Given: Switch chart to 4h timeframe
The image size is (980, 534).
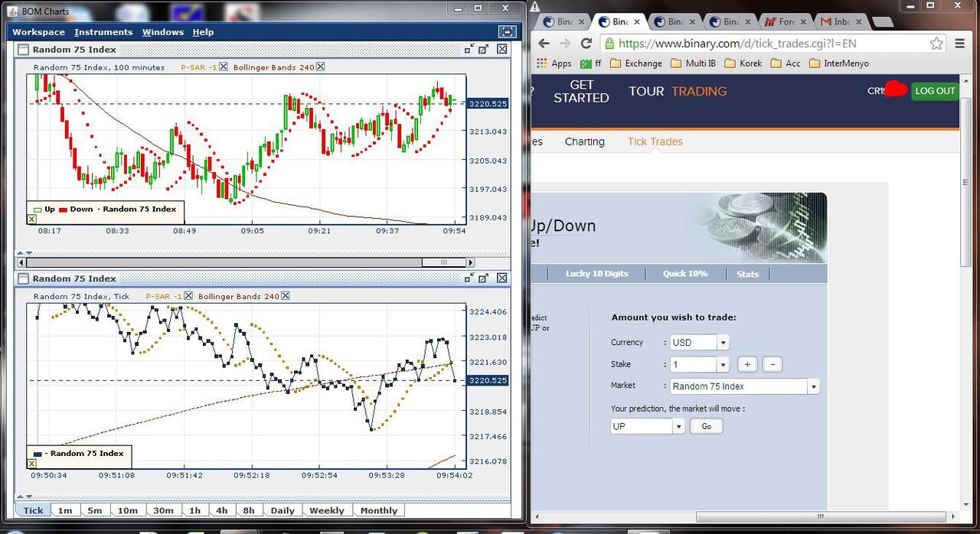Looking at the screenshot, I should [222, 510].
